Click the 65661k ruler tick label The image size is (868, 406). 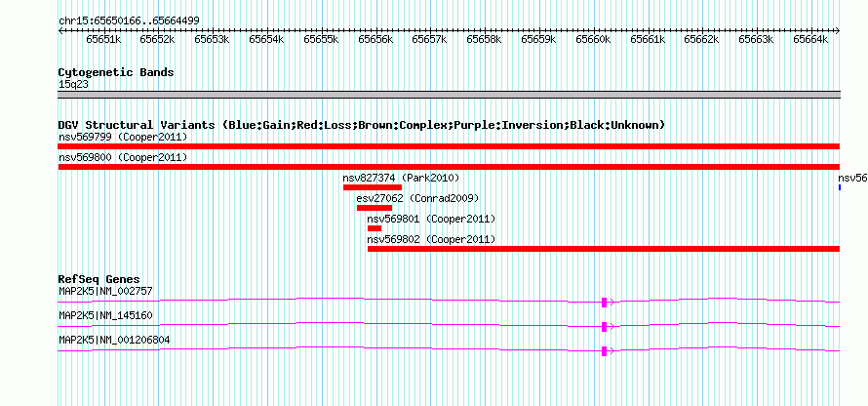648,39
